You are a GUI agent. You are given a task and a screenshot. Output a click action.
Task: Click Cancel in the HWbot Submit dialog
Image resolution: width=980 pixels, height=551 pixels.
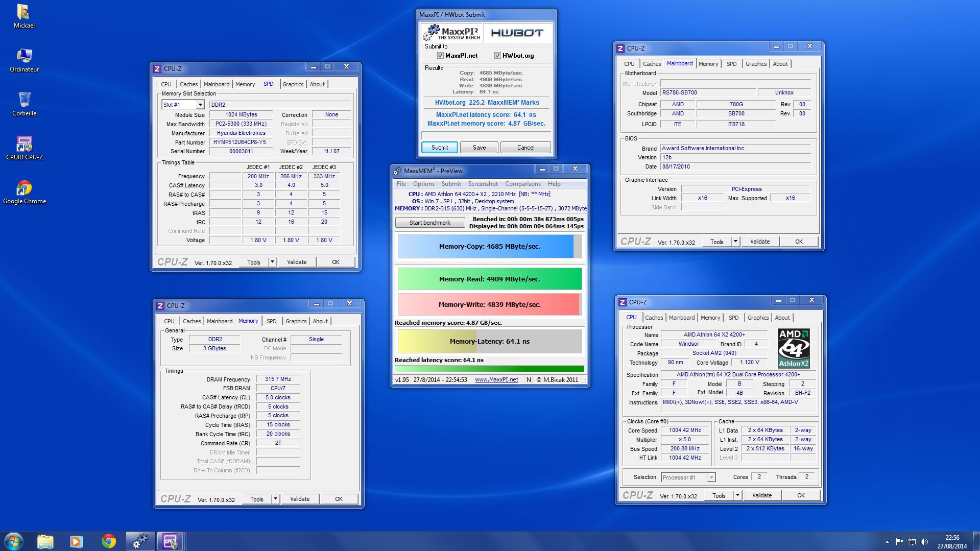click(x=525, y=148)
